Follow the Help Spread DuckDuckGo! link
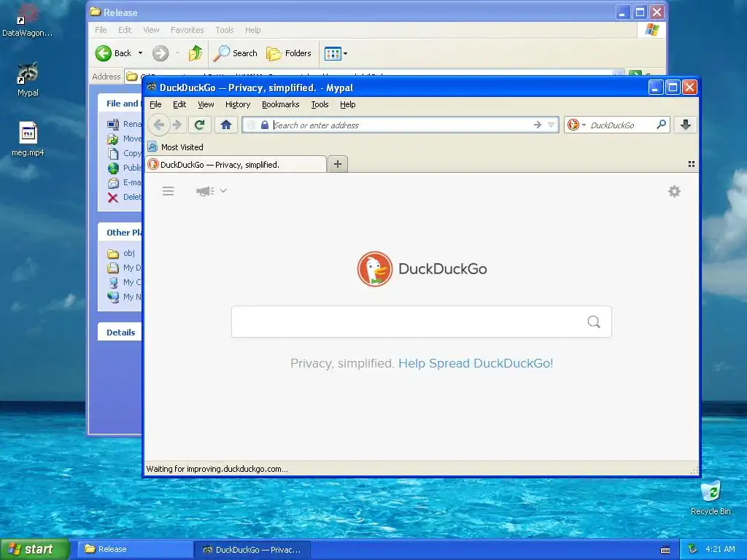 [x=476, y=363]
